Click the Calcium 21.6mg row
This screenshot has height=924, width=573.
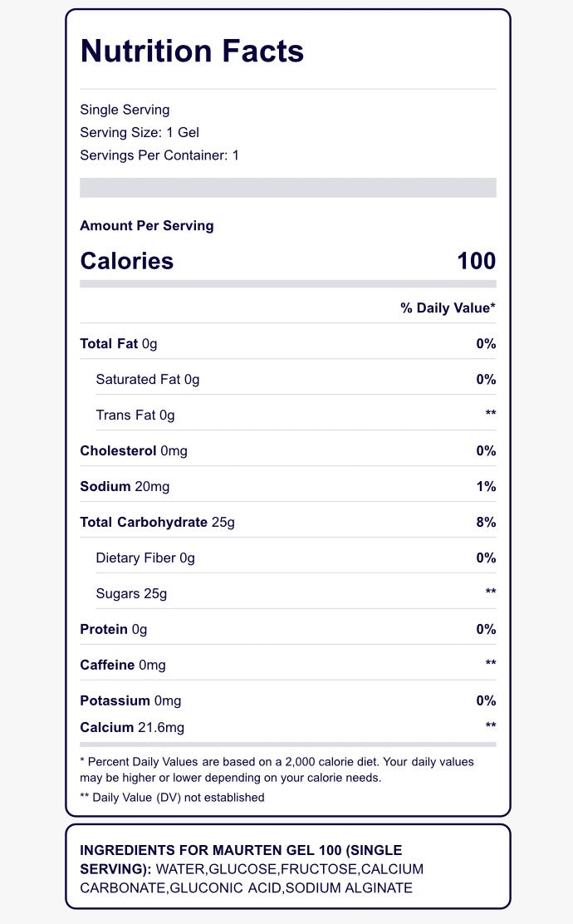pyautogui.click(x=288, y=727)
